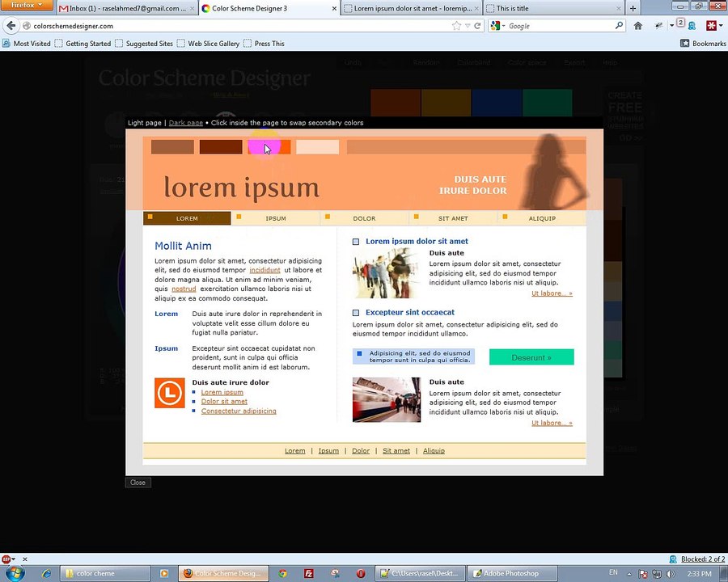Viewport: 728px width, 582px height.
Task: Launch Internet Explorer from the taskbar
Action: pos(46,574)
